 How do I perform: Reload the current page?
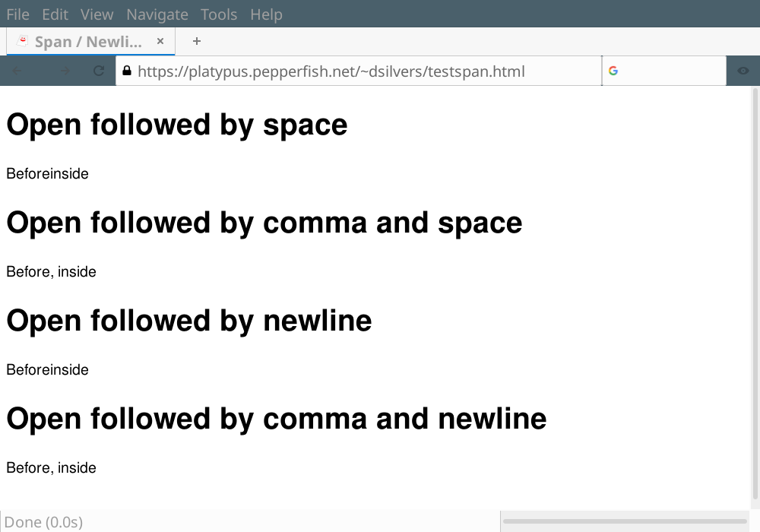98,71
